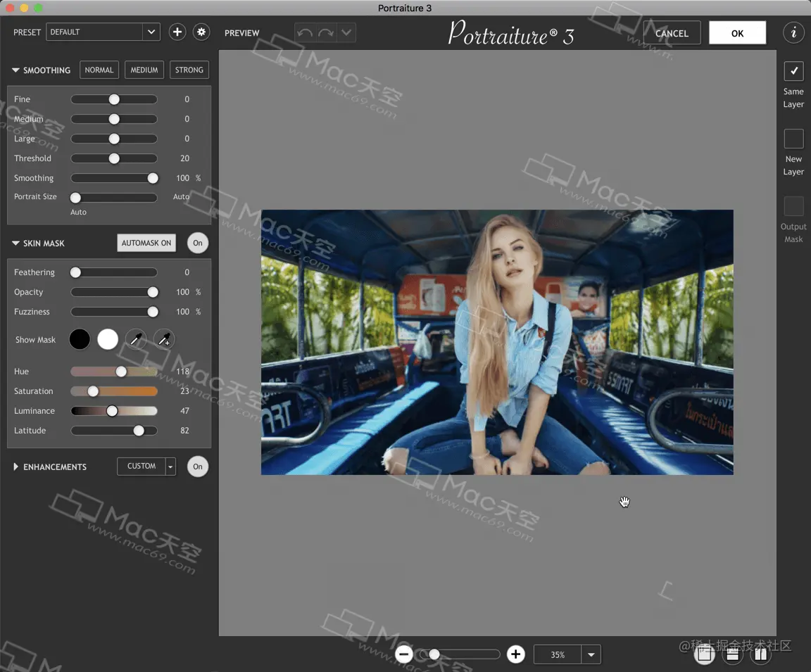Open the preset settings gear icon

201,32
